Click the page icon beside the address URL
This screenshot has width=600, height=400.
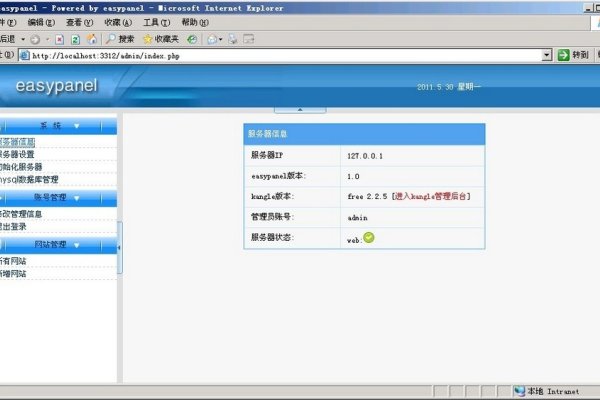(24, 56)
